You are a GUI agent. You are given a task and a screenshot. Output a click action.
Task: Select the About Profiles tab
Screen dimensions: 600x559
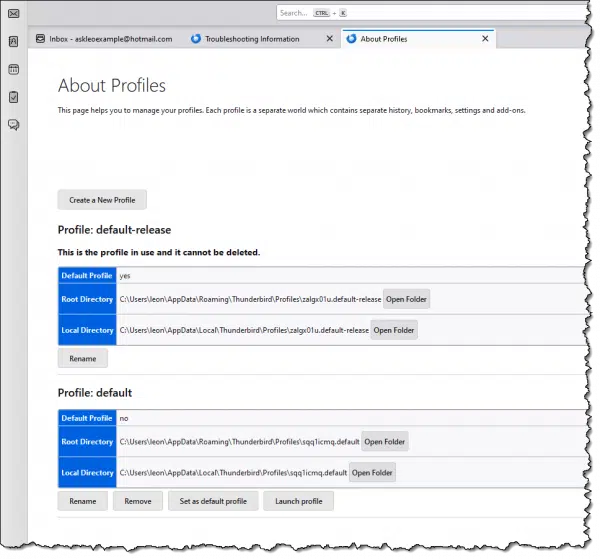[418, 39]
